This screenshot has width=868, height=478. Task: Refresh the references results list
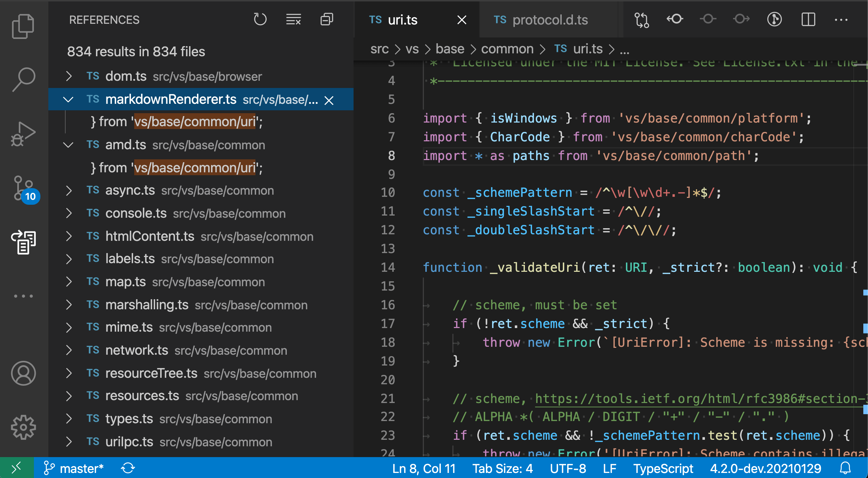[260, 19]
